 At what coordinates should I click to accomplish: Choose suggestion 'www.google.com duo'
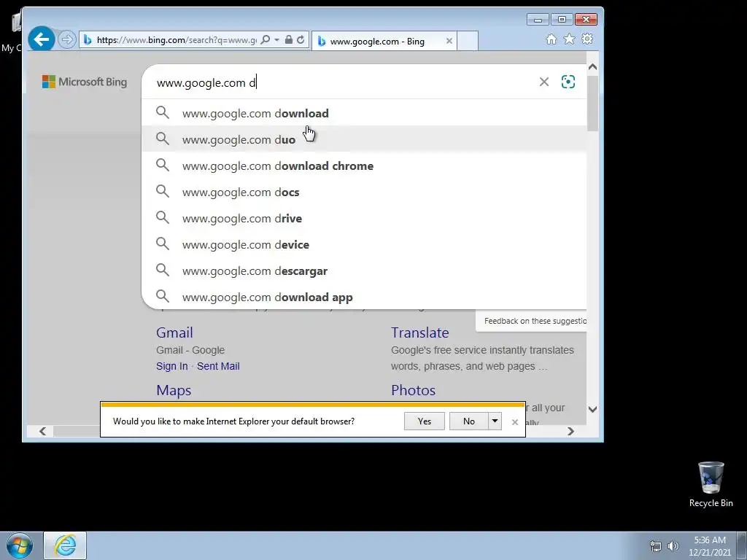click(364, 139)
